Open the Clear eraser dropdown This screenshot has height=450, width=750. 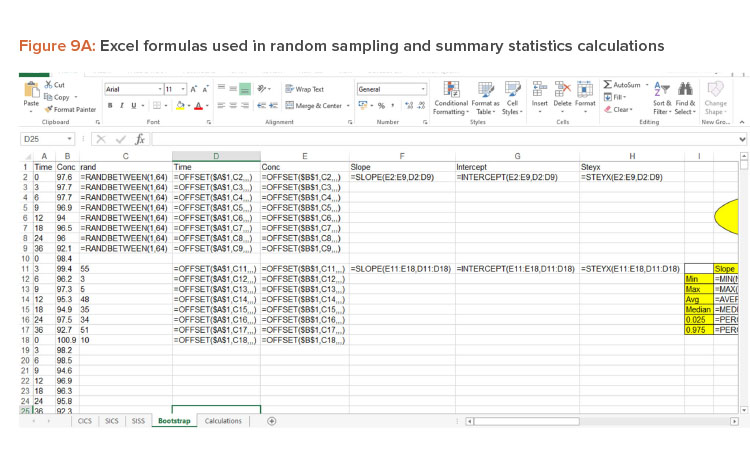tap(618, 110)
